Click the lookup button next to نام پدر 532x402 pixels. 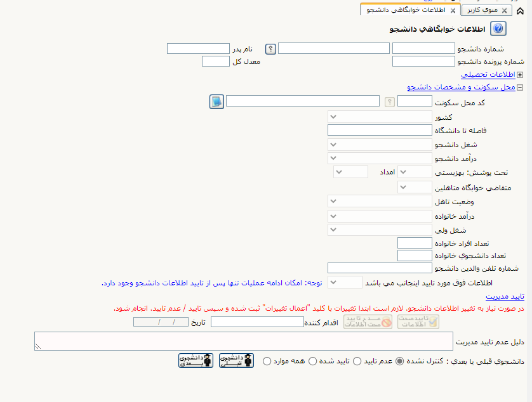point(270,49)
